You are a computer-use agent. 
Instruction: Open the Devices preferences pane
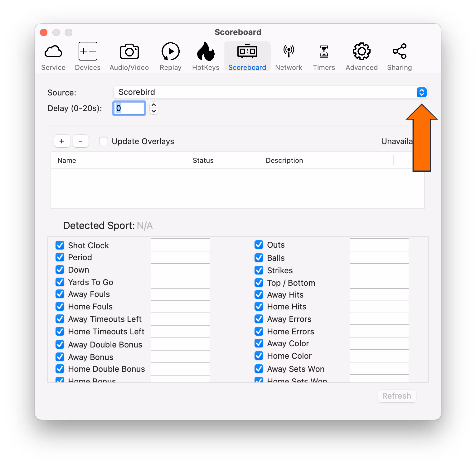point(88,56)
